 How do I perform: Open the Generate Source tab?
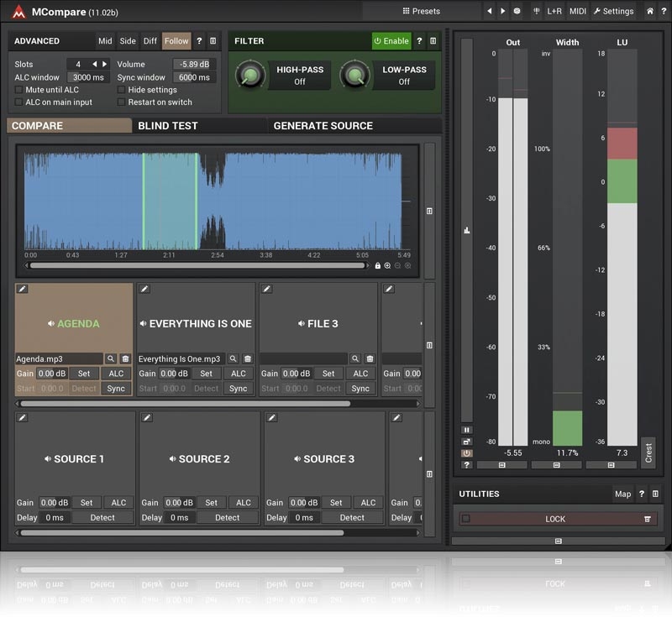tap(323, 126)
